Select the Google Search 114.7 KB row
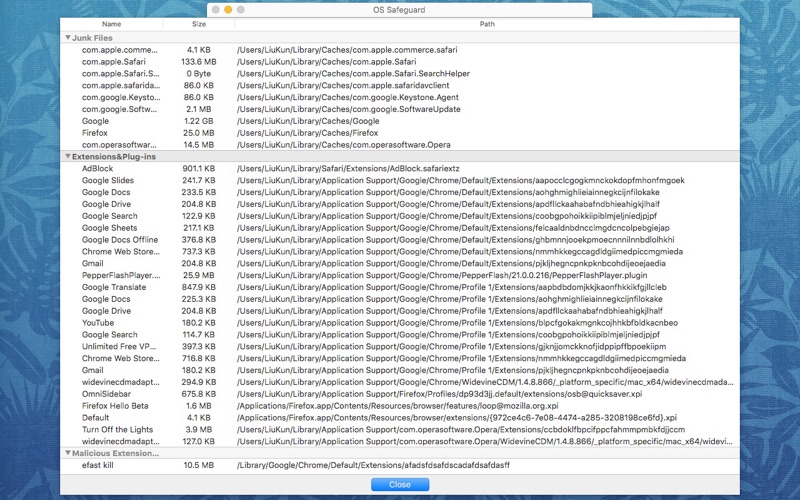800x500 pixels. (x=399, y=335)
